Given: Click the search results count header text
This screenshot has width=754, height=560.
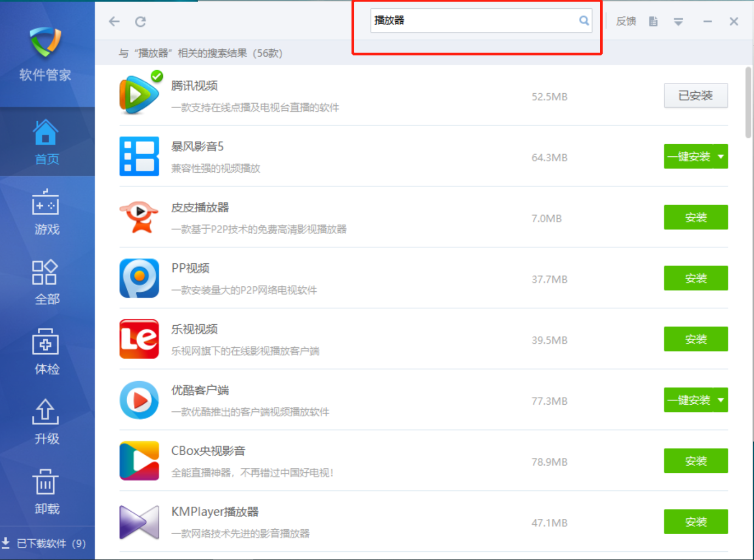Looking at the screenshot, I should [201, 53].
